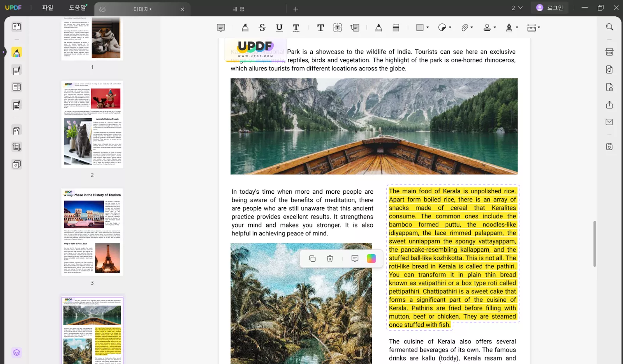Select the highlighter tool in the toolbar
The height and width of the screenshot is (364, 623).
[245, 28]
